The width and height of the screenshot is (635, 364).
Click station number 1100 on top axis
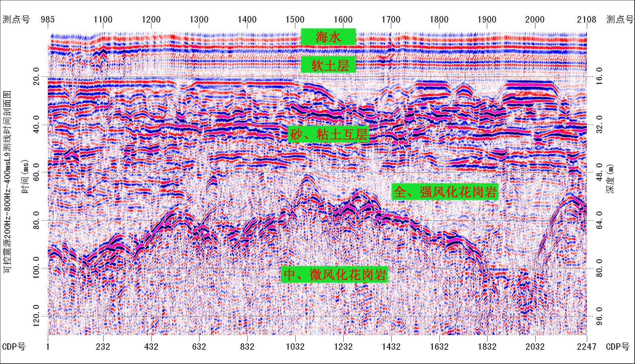click(103, 20)
